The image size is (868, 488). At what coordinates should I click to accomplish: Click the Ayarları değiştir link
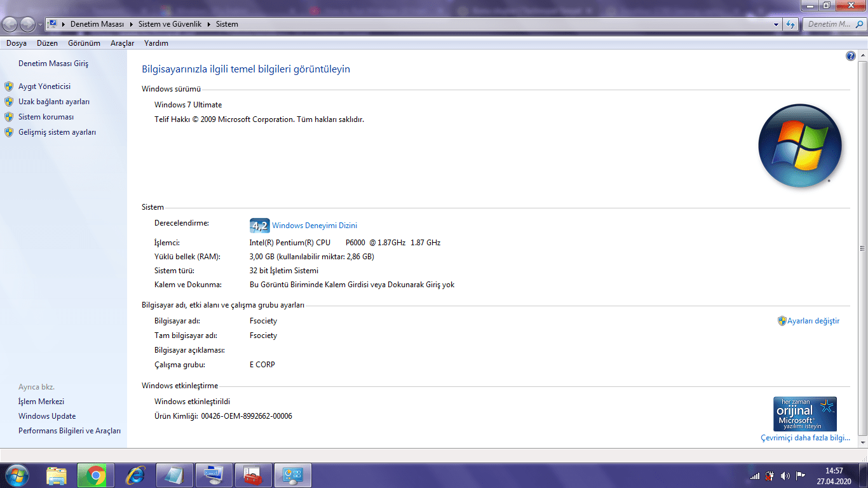click(x=813, y=321)
